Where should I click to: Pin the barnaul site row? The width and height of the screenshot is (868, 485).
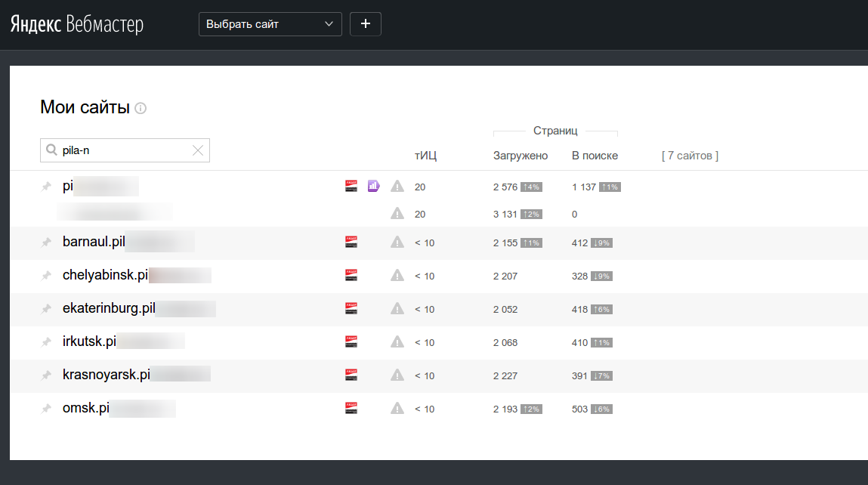coord(46,242)
